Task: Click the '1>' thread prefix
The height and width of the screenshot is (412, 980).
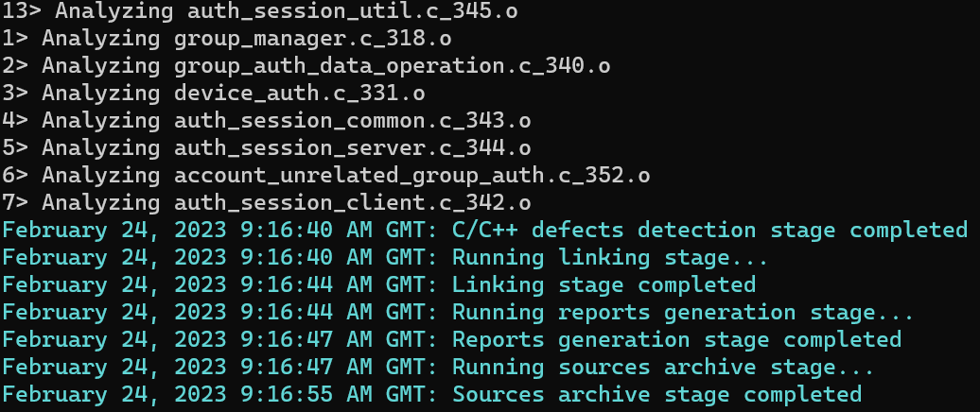Action: pos(15,39)
